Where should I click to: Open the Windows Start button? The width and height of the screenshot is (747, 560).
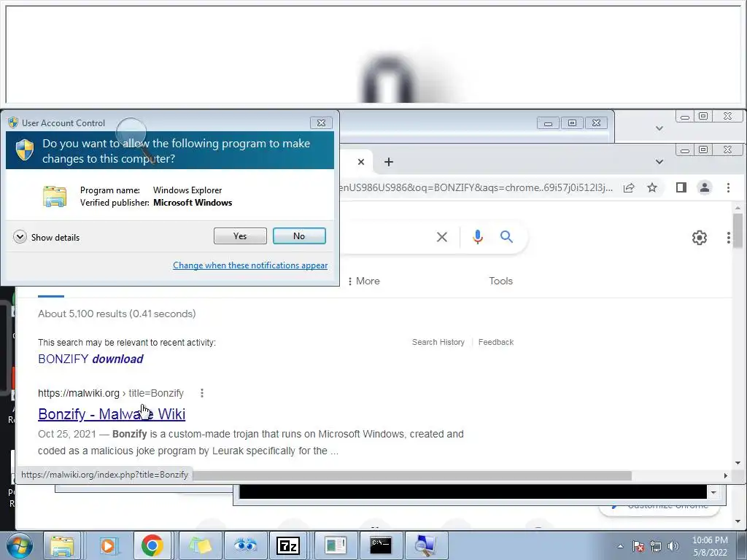point(19,545)
